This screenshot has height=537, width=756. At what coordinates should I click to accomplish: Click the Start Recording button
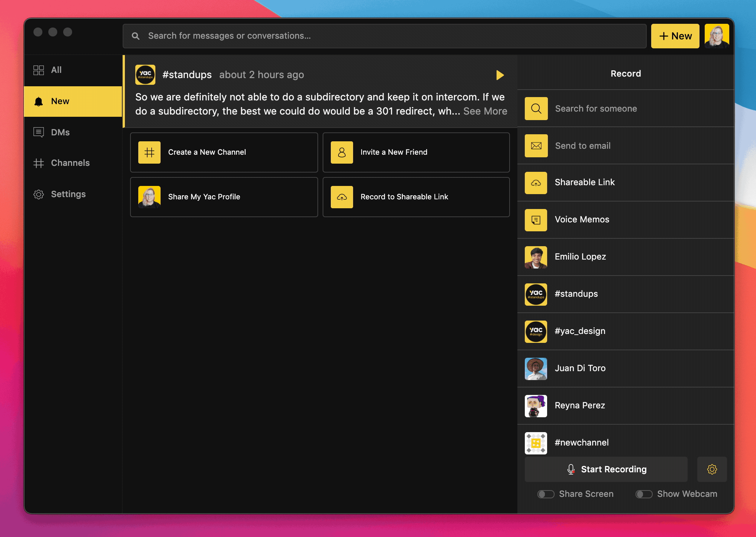606,469
